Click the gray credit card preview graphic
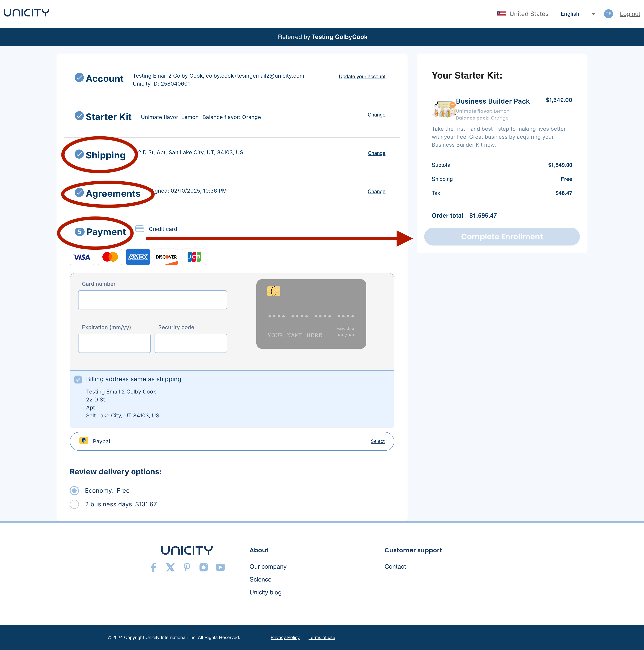Viewport: 644px width, 650px height. (311, 314)
